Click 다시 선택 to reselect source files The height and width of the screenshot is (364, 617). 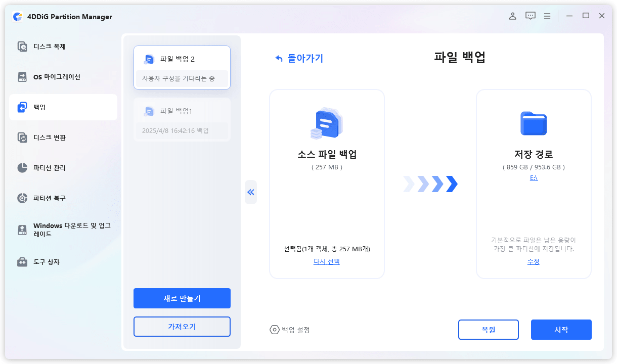pyautogui.click(x=326, y=262)
